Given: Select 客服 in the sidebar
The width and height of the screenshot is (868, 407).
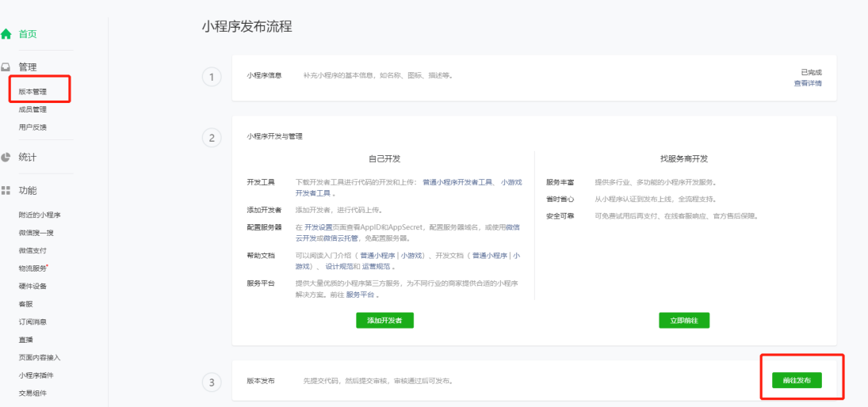Looking at the screenshot, I should (x=26, y=304).
